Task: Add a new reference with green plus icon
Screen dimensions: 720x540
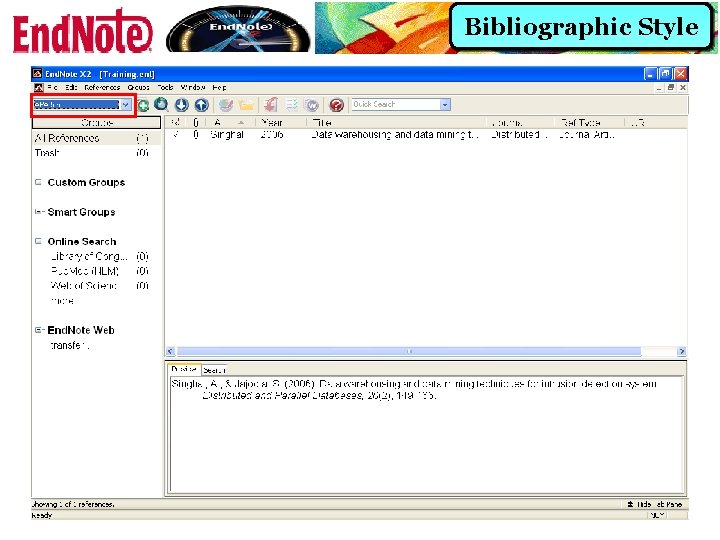Action: coord(143,105)
